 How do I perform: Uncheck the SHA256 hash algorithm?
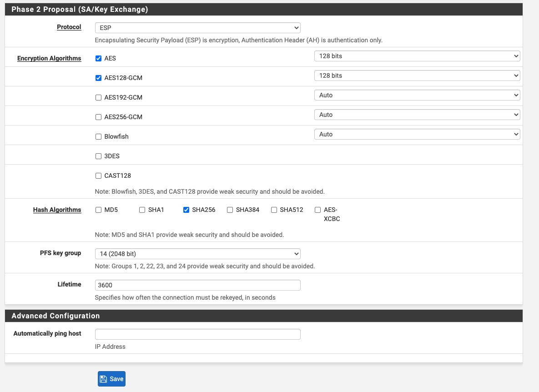click(186, 210)
